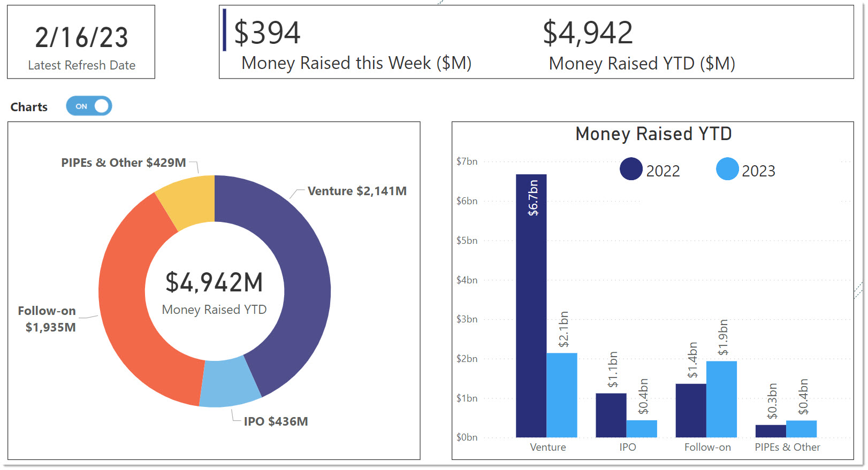Viewport: 868px width, 470px height.
Task: Turn off the Charts toggle switch
Action: pos(89,106)
